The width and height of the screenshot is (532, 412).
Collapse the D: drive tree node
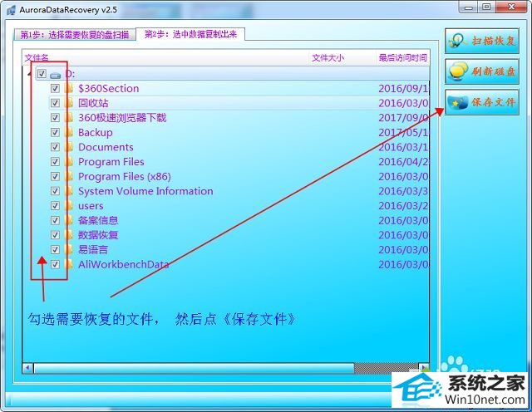click(x=30, y=74)
